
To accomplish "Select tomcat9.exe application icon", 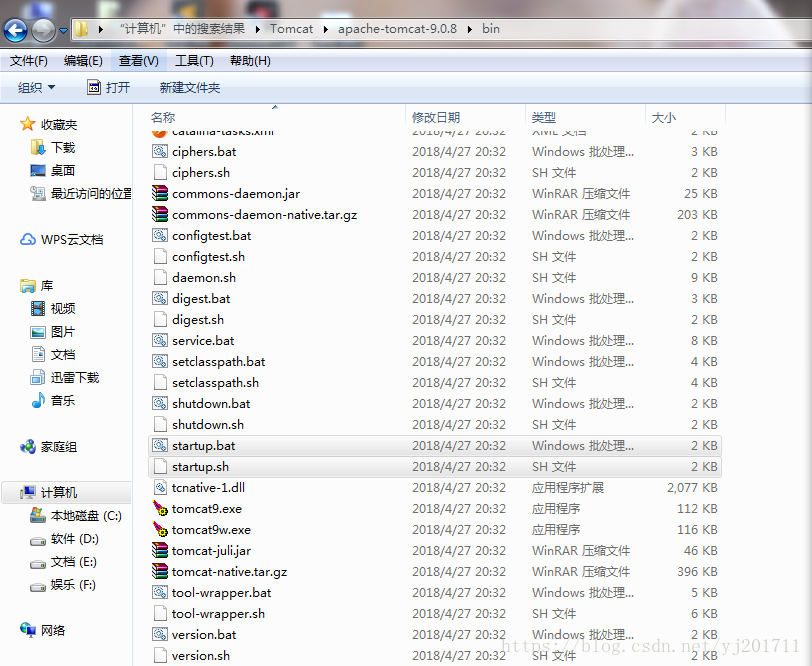I will tap(160, 508).
